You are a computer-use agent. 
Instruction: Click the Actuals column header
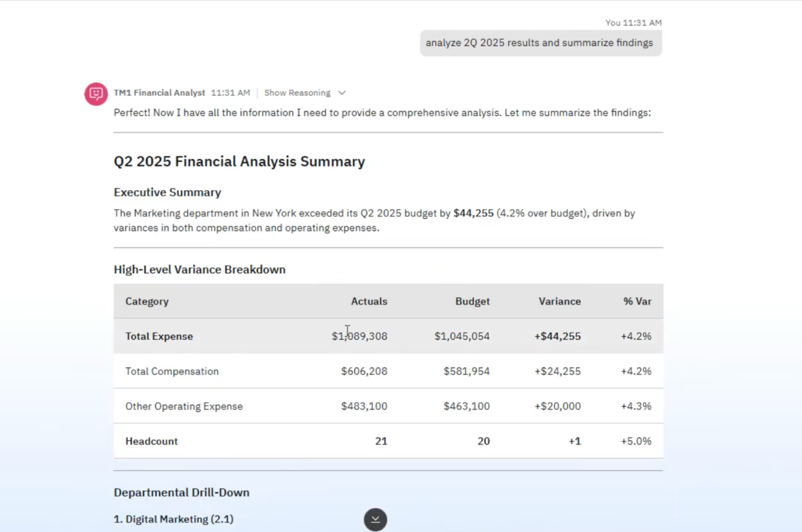pyautogui.click(x=369, y=301)
